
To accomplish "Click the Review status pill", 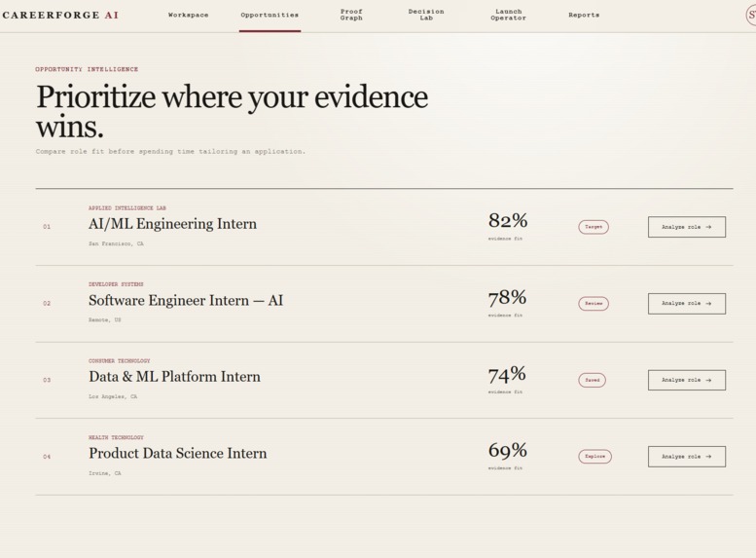I will tap(594, 304).
